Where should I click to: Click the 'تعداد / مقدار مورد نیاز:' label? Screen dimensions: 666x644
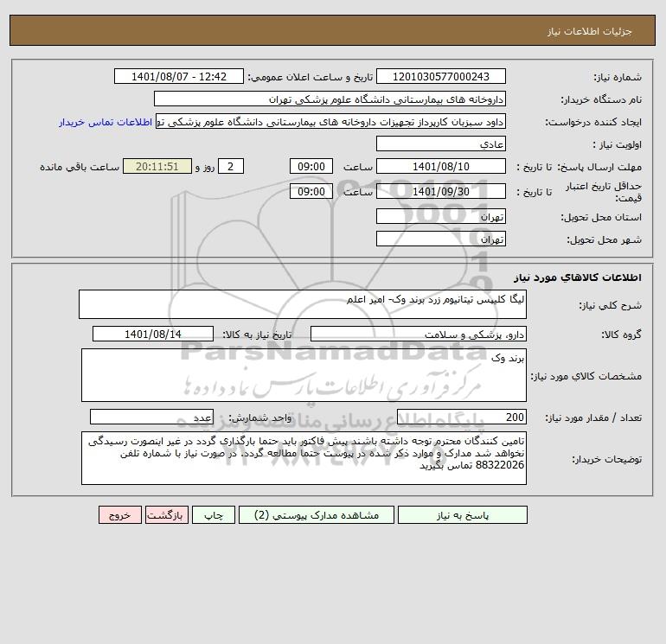pos(593,418)
